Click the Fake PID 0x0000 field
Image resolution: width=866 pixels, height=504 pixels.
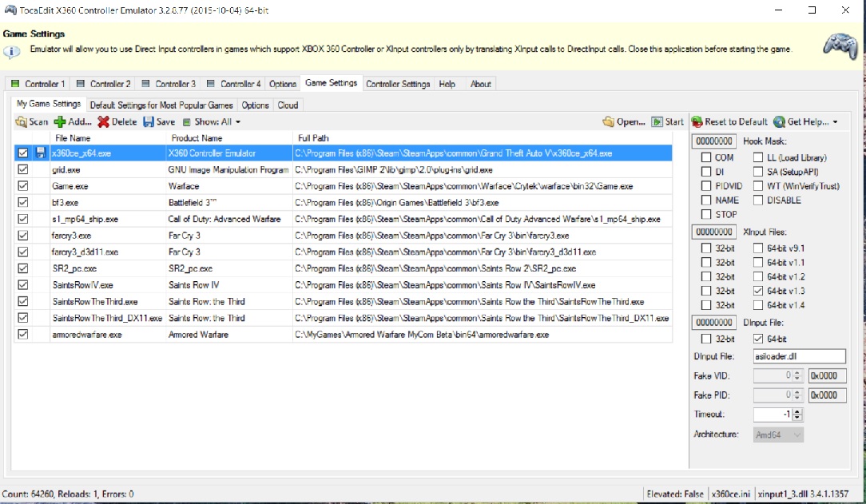[x=828, y=395]
